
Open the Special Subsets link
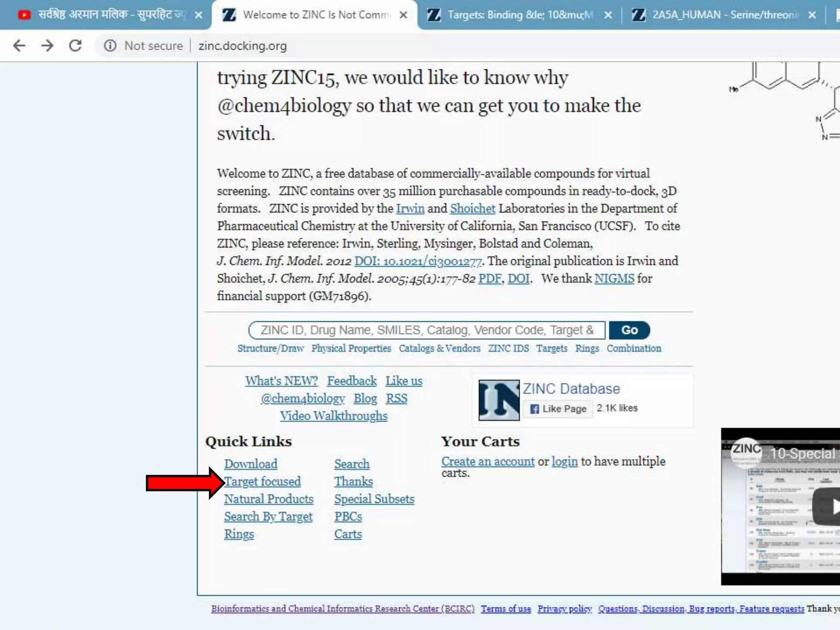click(x=374, y=499)
